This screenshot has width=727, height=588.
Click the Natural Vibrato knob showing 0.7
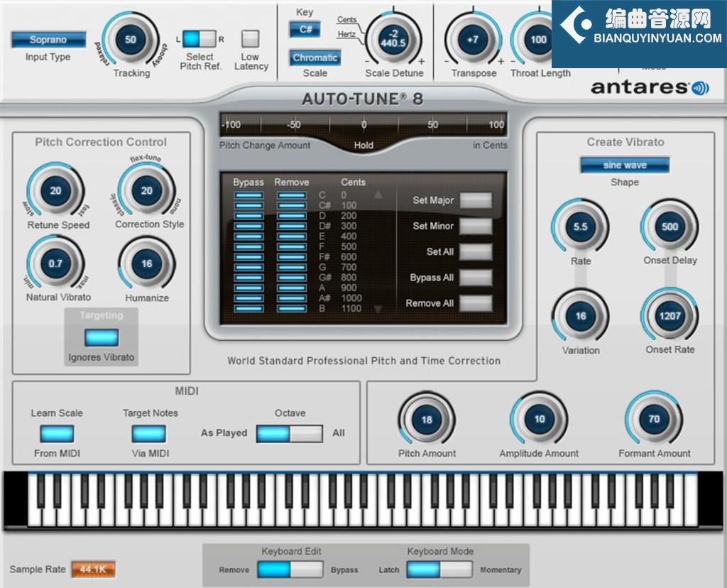[55, 263]
